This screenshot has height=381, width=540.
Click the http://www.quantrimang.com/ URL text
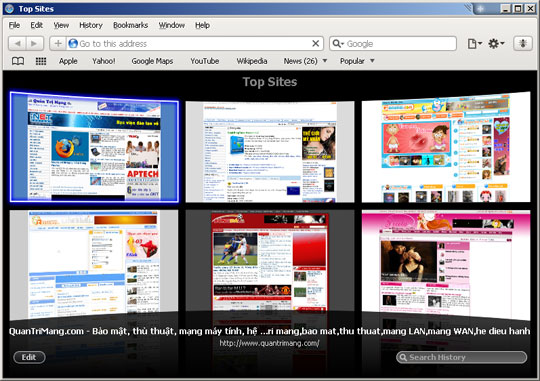(269, 343)
